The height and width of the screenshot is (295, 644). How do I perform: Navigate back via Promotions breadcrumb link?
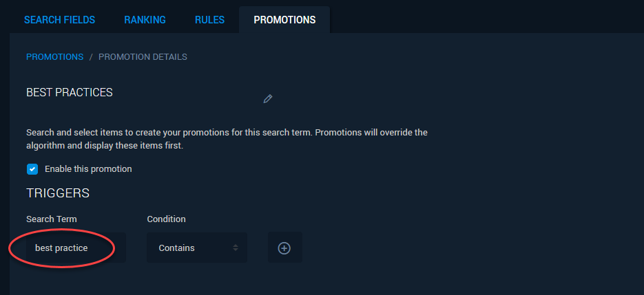54,57
